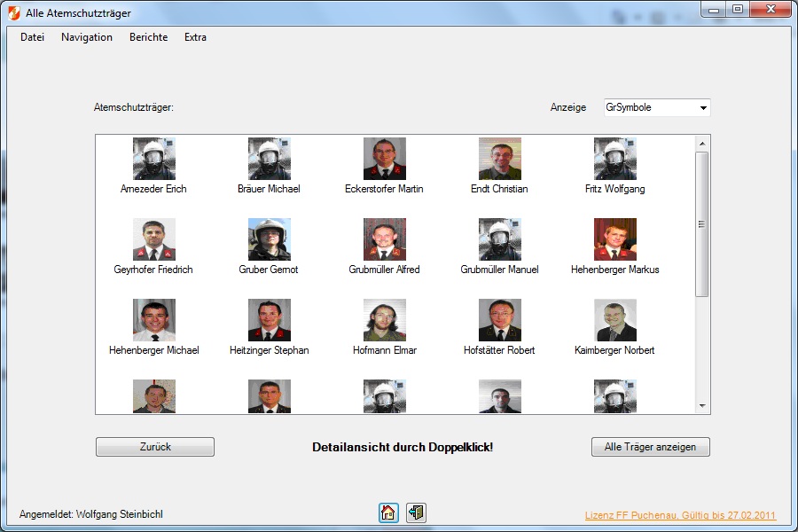Click the Alle Träger anzeigen button
The height and width of the screenshot is (532, 798).
click(x=651, y=447)
